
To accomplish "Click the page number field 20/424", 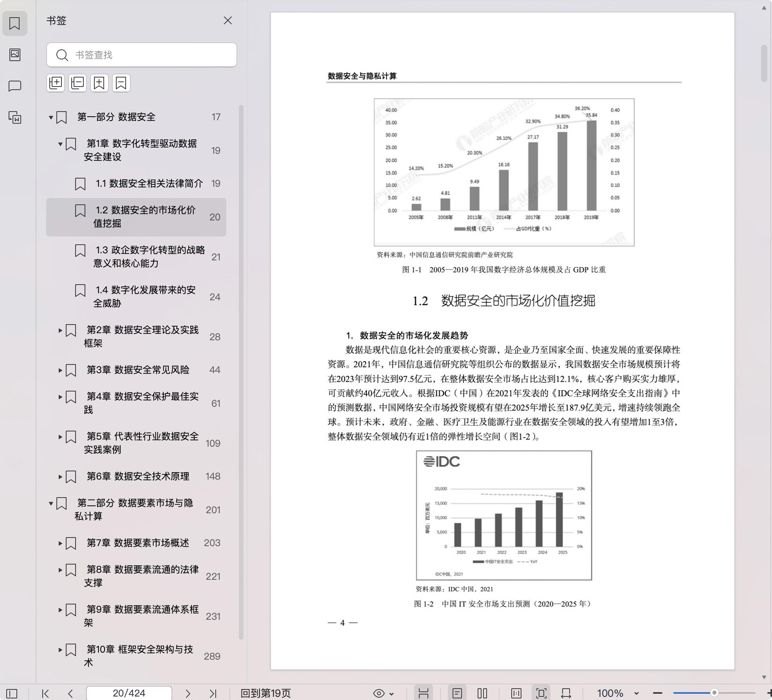I will pos(129,693).
